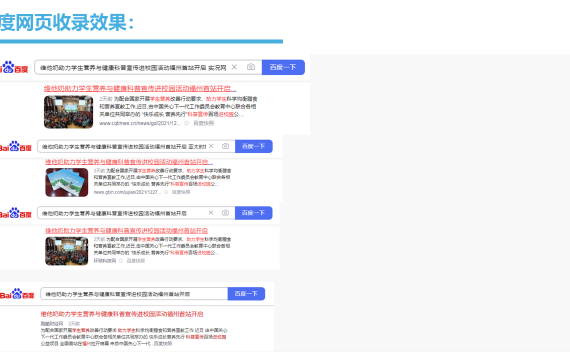Focus the search field containing the 亚太 keyword
This screenshot has width=570, height=360.
tap(136, 146)
